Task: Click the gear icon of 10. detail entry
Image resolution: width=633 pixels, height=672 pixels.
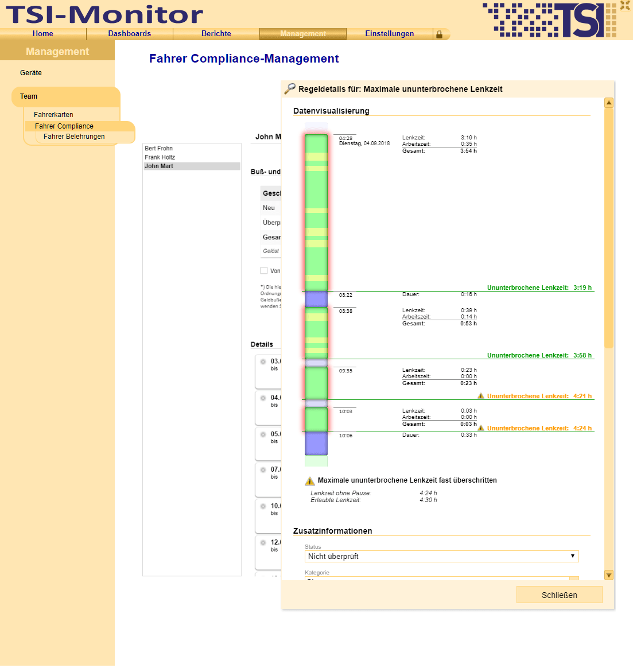Action: 263,506
